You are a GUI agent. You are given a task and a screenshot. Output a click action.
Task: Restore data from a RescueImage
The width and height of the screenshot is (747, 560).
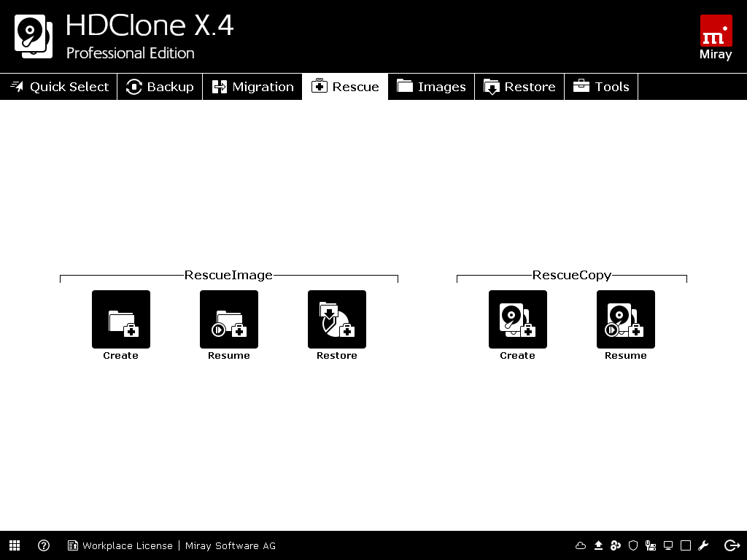click(x=336, y=319)
